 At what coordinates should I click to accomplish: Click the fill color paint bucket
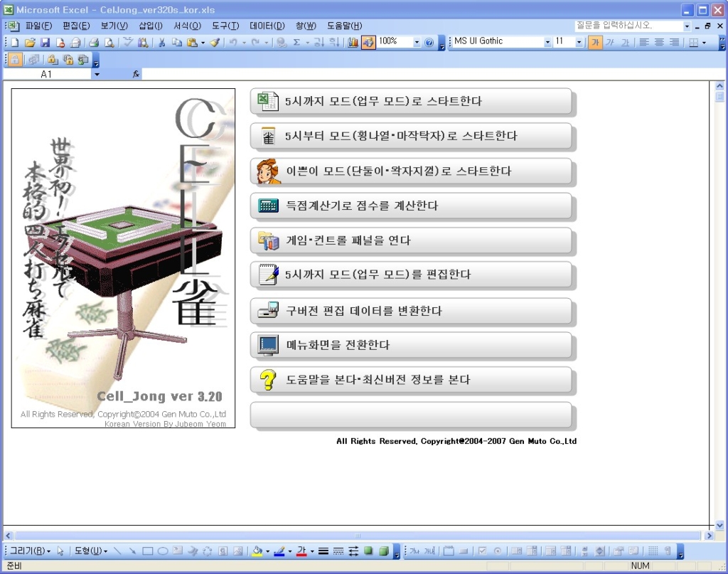tap(257, 551)
